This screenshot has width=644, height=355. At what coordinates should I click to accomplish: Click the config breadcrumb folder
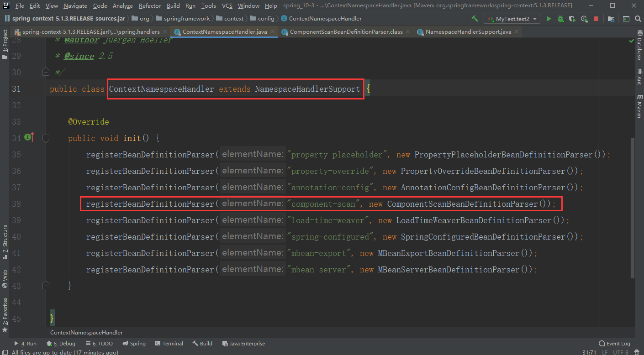(x=262, y=19)
